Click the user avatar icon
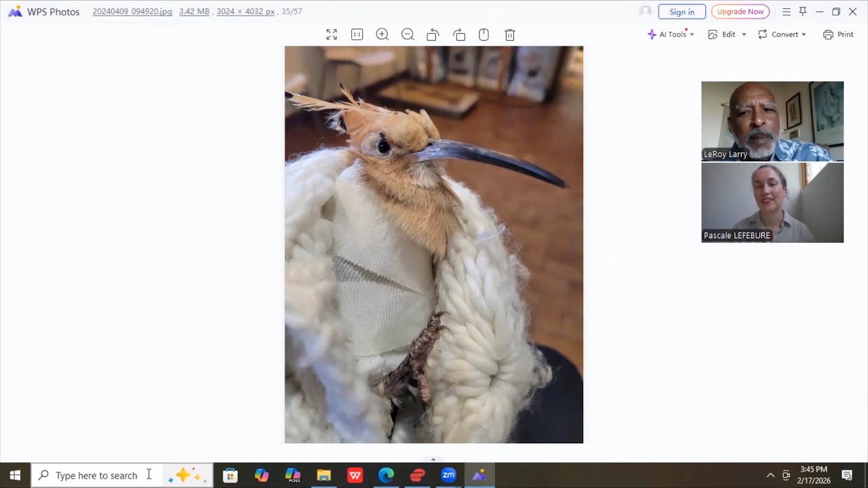868x488 pixels. click(646, 11)
